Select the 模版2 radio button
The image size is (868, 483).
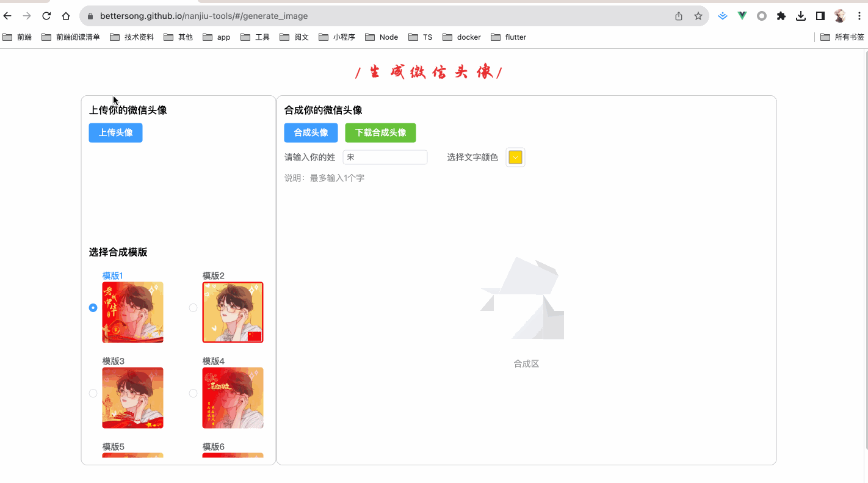pyautogui.click(x=193, y=308)
